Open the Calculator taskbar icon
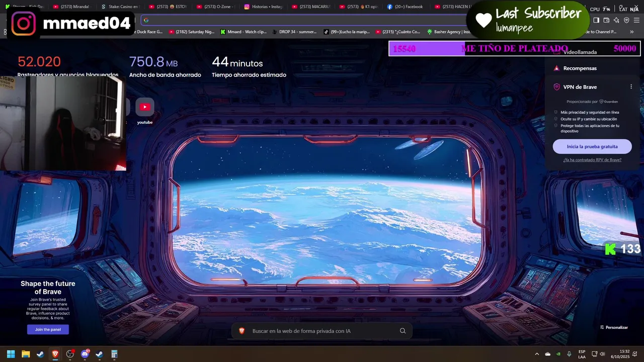Screen dimensions: 644x362 pyautogui.click(x=114, y=354)
